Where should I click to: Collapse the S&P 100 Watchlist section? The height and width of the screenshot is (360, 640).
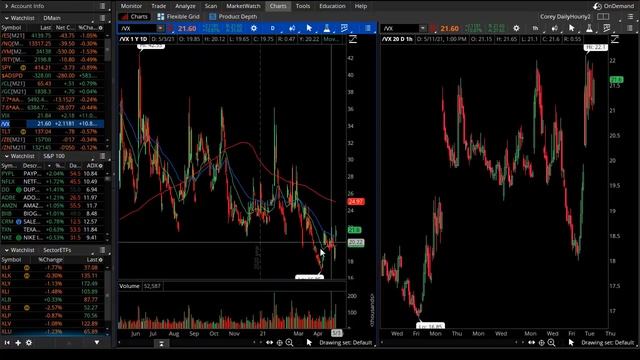(7, 156)
